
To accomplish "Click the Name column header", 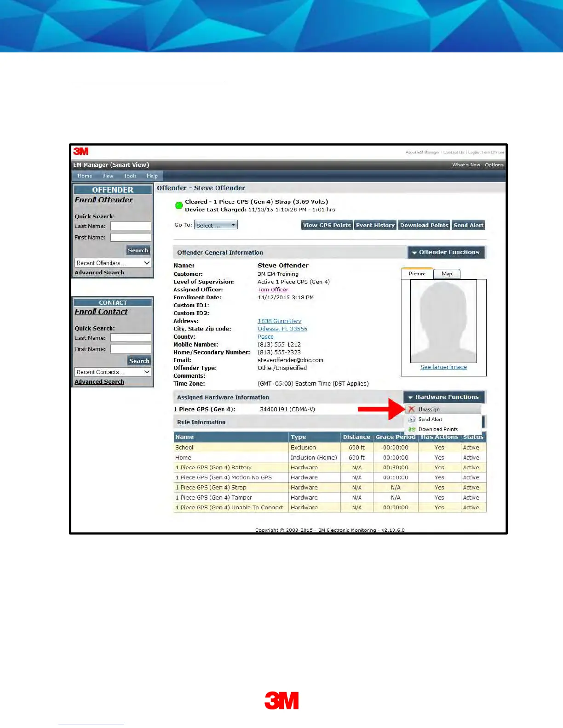I will [231, 437].
